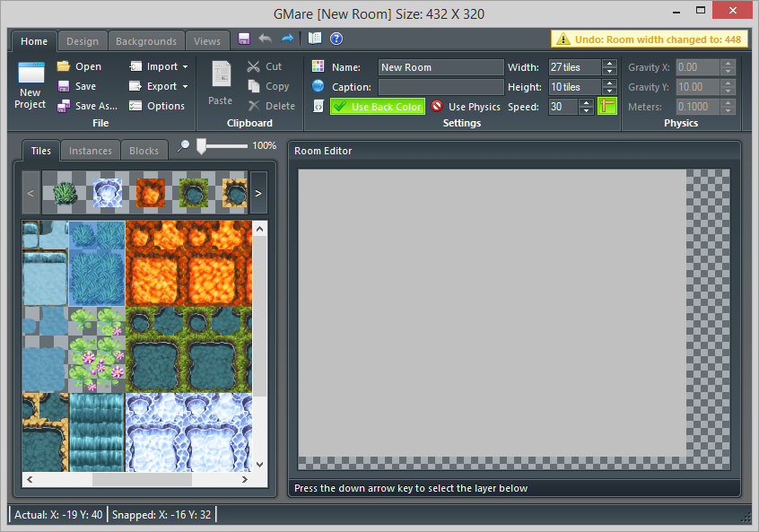Open the Backgrounds tab
The height and width of the screenshot is (532, 759).
pyautogui.click(x=146, y=41)
